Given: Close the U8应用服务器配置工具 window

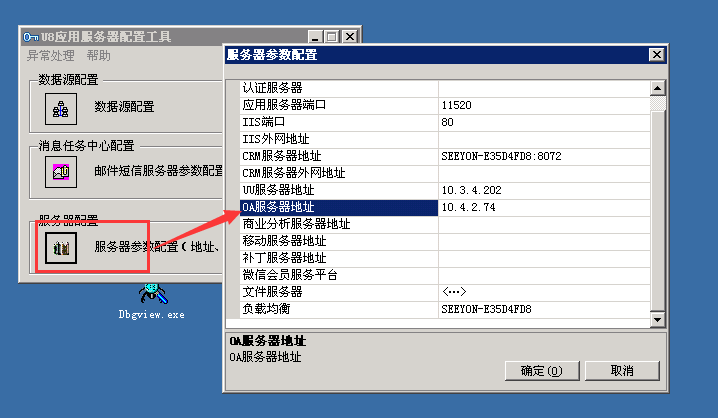Looking at the screenshot, I should [350, 36].
